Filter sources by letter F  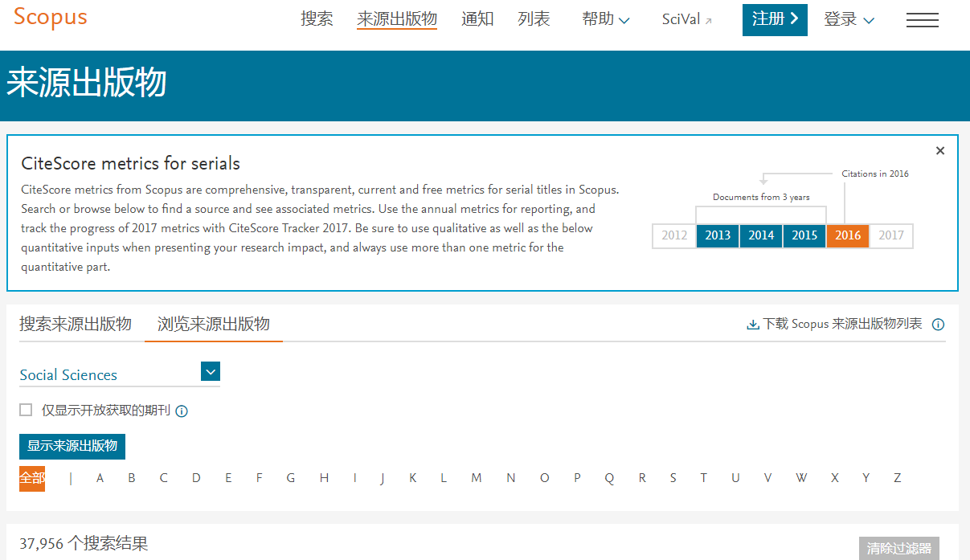(x=259, y=478)
